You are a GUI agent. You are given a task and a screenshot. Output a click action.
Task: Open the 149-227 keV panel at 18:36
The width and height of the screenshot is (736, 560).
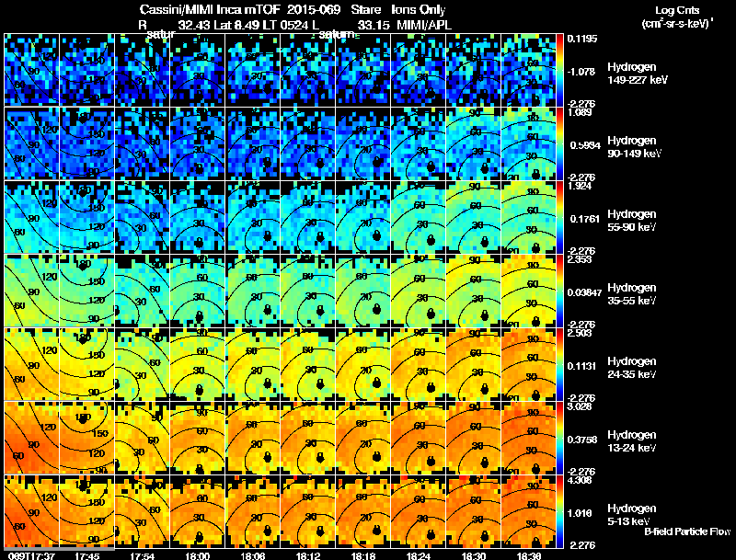tap(528, 70)
